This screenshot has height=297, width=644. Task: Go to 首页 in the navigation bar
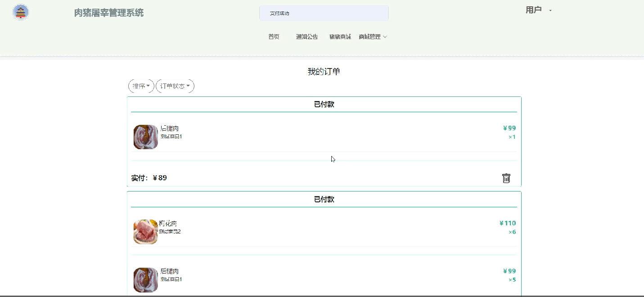(274, 37)
